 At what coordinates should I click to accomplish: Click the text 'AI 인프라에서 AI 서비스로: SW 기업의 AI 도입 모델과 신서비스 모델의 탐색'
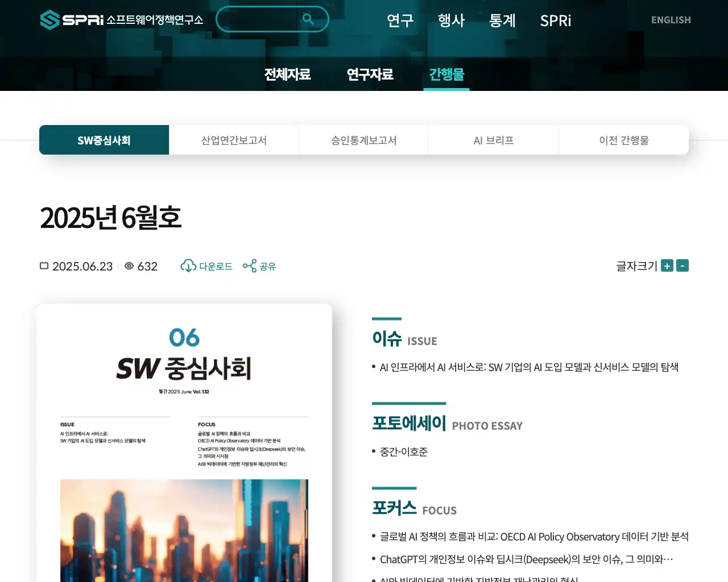point(529,367)
